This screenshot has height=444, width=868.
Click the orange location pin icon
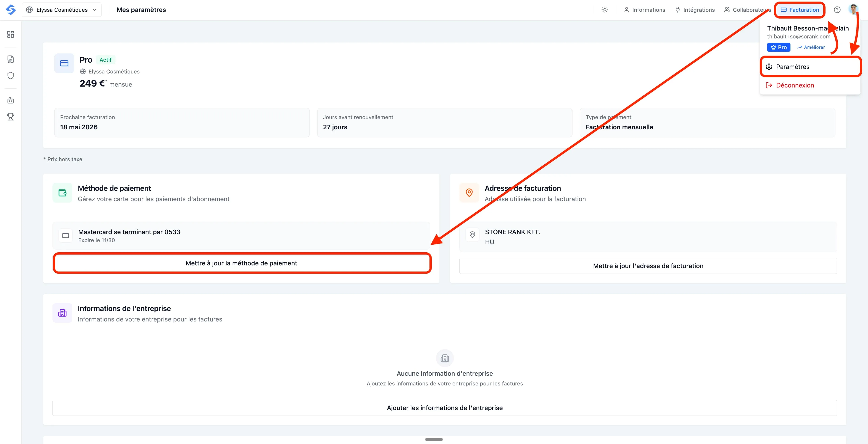[469, 192]
